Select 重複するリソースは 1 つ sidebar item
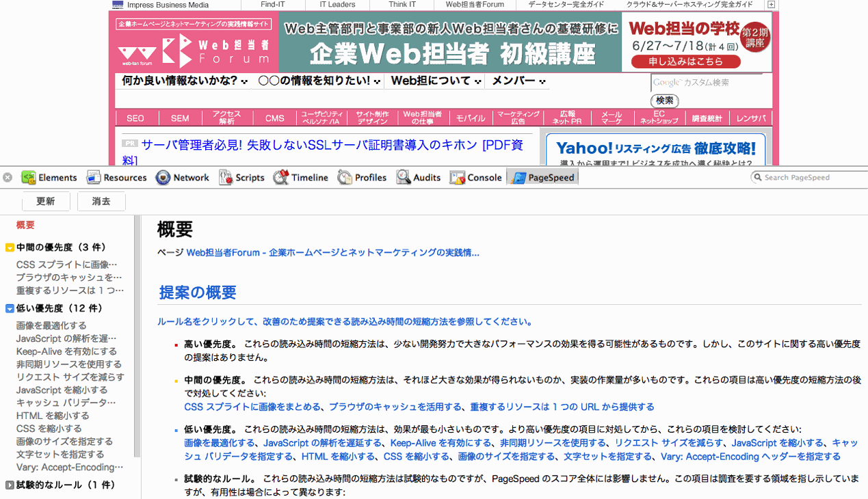Screen dimensions: 868x499 tap(70, 291)
